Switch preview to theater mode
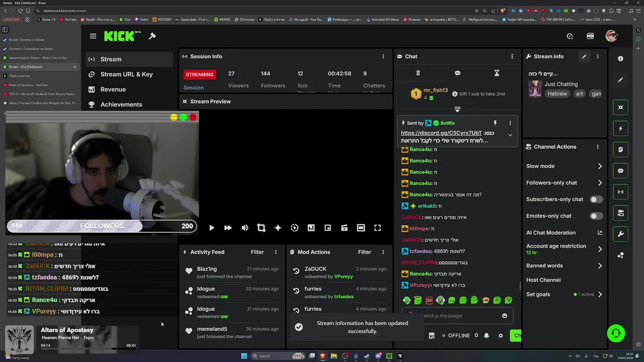The height and width of the screenshot is (362, 644). (x=361, y=228)
